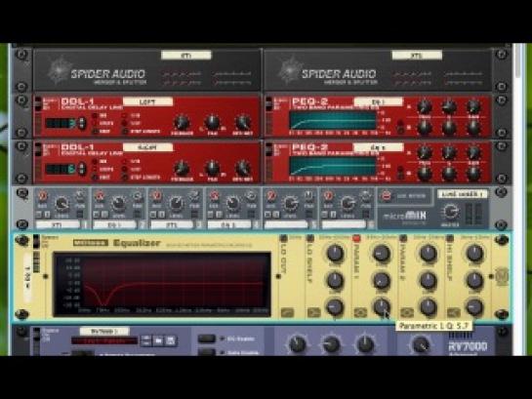Disable the lit Param 1 band button
The height and width of the screenshot is (399, 532).
pyautogui.click(x=356, y=238)
